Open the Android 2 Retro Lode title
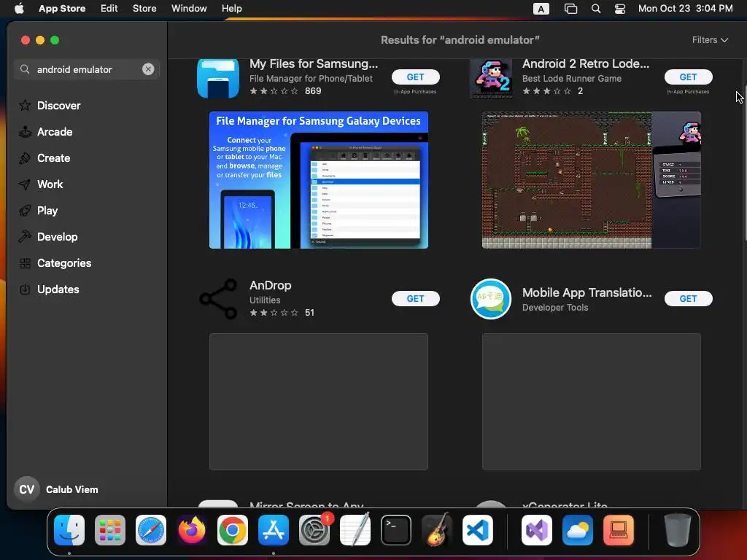The image size is (747, 560). [586, 64]
